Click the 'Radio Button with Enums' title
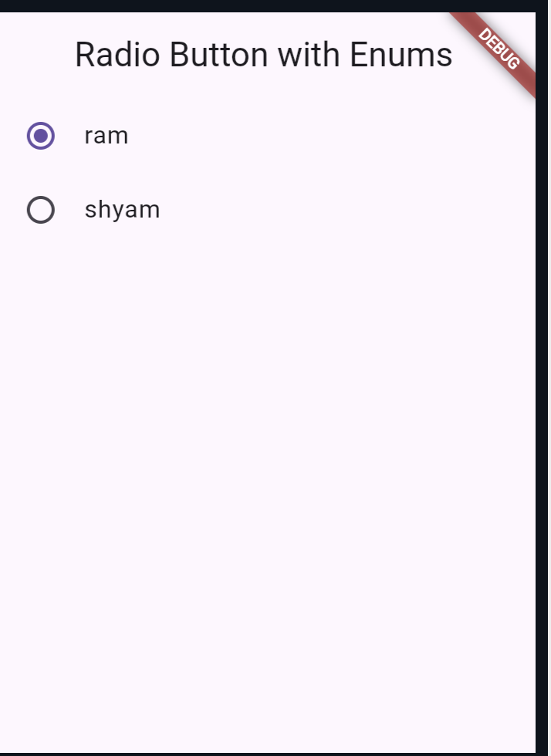This screenshot has height=756, width=551. coord(263,55)
